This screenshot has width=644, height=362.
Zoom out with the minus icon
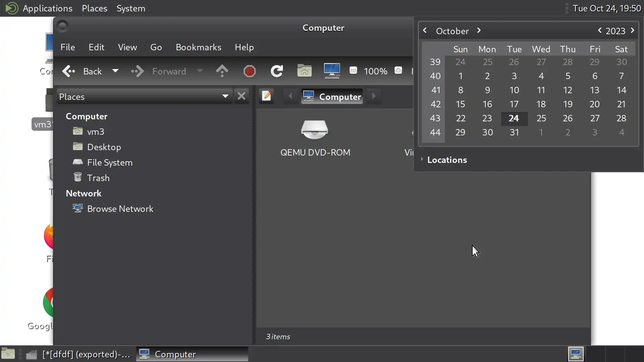point(353,70)
